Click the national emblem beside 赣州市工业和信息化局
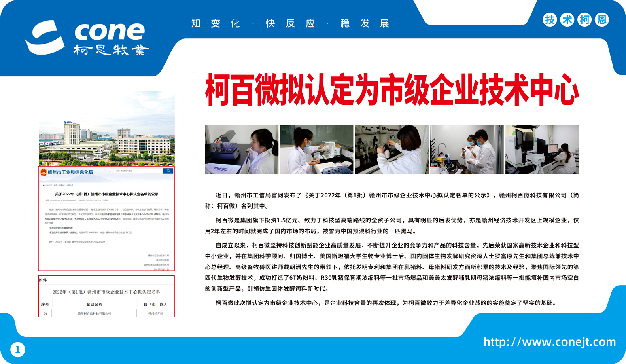Screen dimensions: 626x364 pyautogui.click(x=43, y=172)
